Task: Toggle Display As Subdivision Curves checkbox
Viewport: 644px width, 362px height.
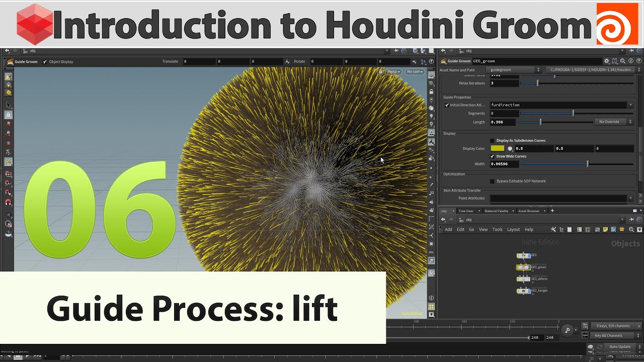Action: click(492, 140)
